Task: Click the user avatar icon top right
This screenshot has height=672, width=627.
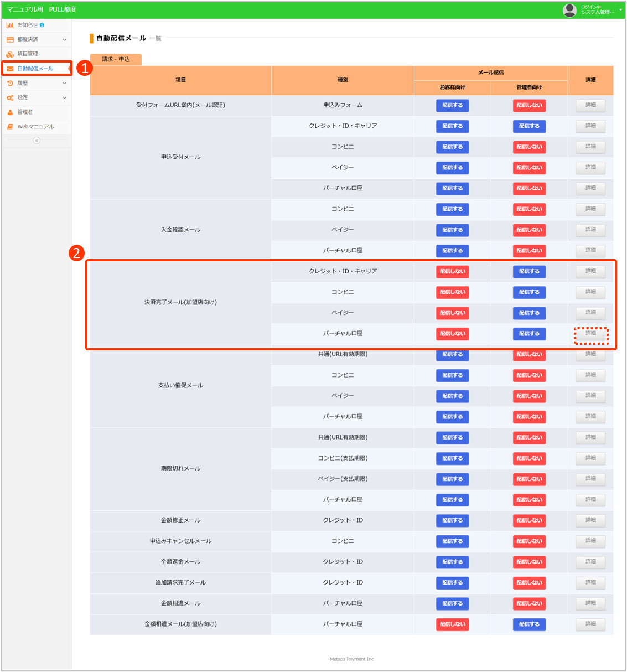Action: coord(569,9)
